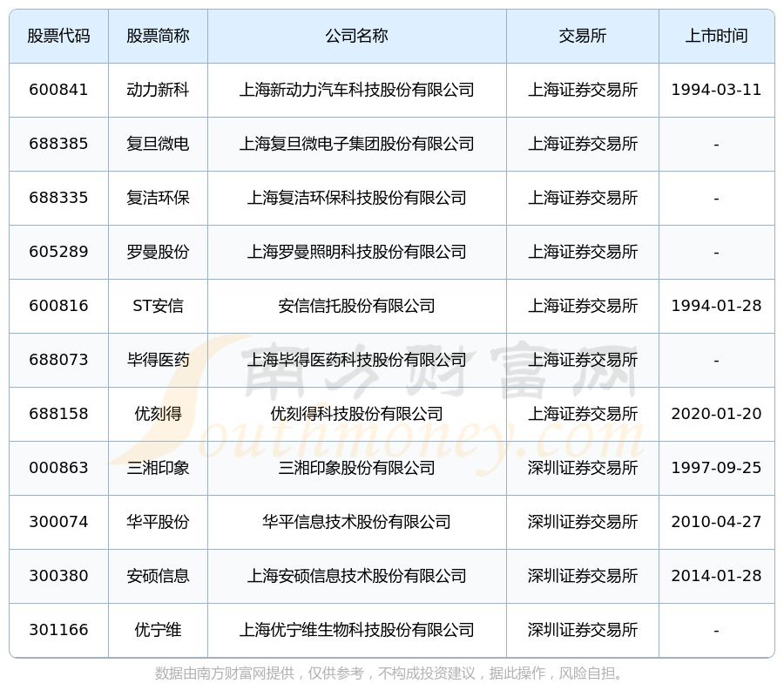Select 安信信托股份有限公司 cell
This screenshot has width=784, height=697.
tap(357, 306)
